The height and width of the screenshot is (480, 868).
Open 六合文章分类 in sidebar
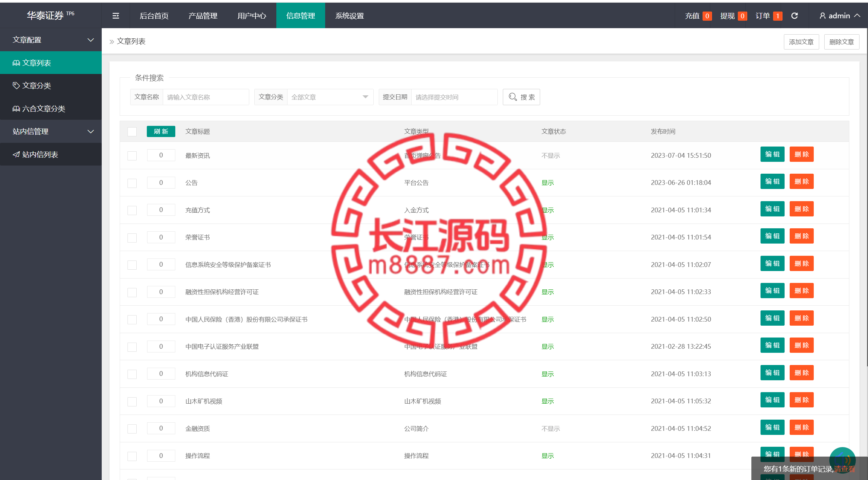click(51, 109)
